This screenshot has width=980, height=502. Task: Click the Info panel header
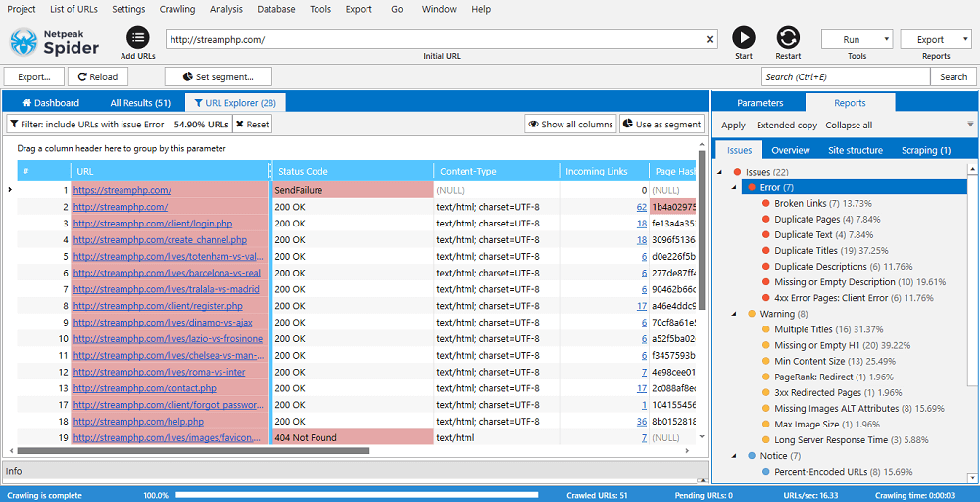pyautogui.click(x=355, y=471)
